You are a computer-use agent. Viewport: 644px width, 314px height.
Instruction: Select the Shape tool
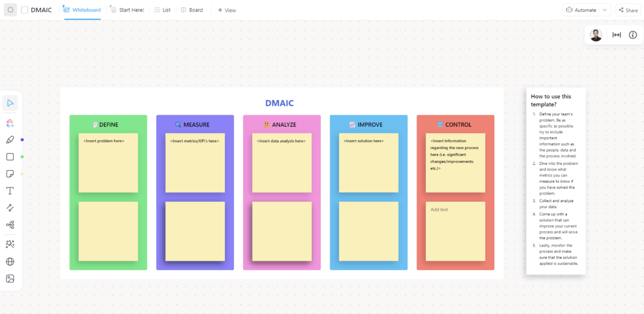[x=10, y=157]
